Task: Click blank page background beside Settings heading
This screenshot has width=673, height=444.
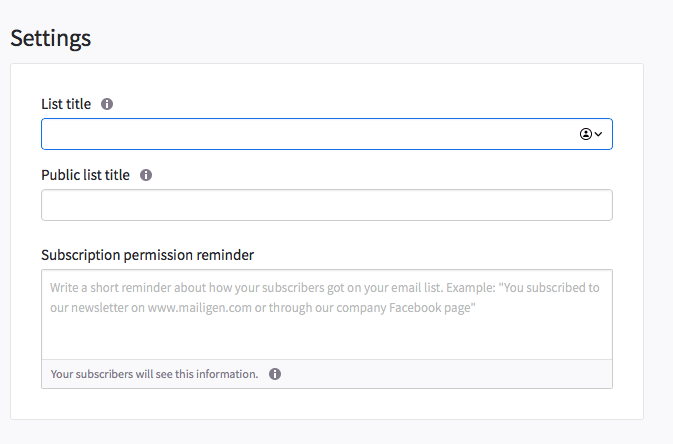Action: [365, 38]
